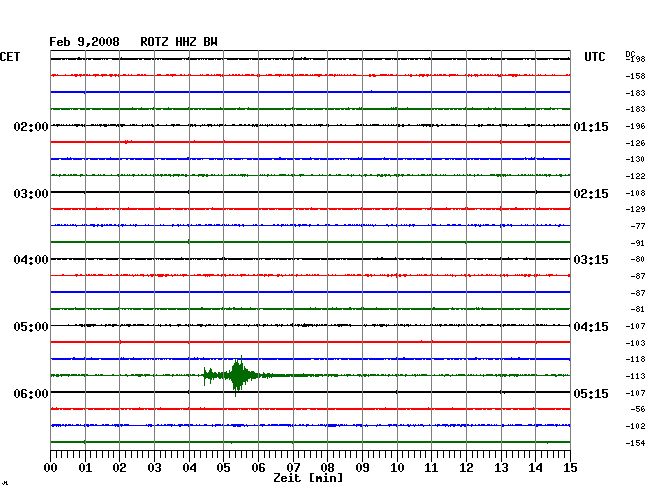Select the 03:00 CET time label
Image resolution: width=650 pixels, height=494 pixels.
coord(31,194)
